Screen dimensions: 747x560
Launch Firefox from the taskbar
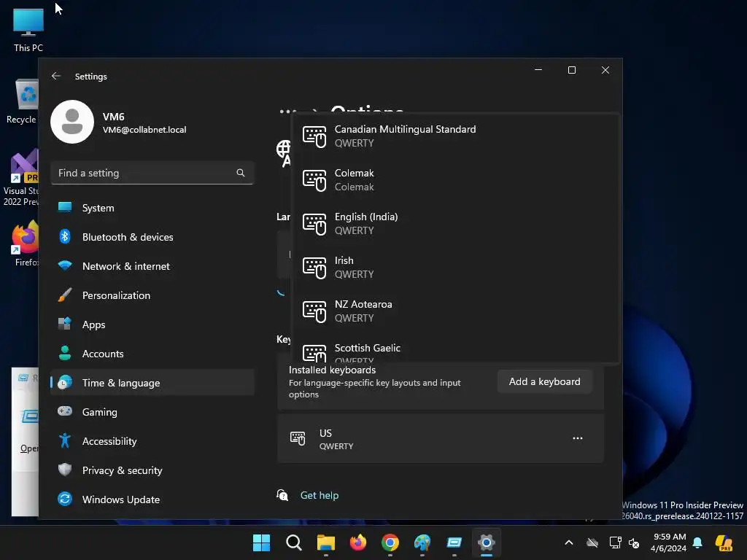tap(357, 542)
